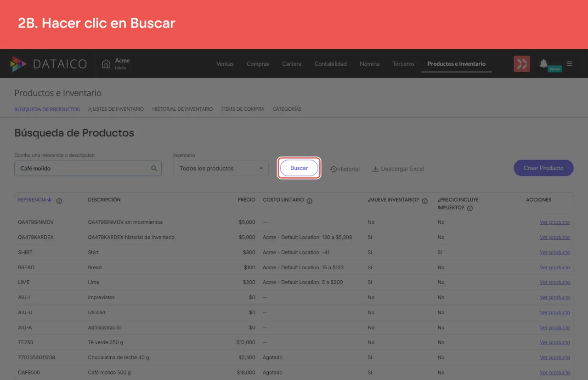Click the search magnifier icon
The height and width of the screenshot is (380, 588).
point(154,168)
